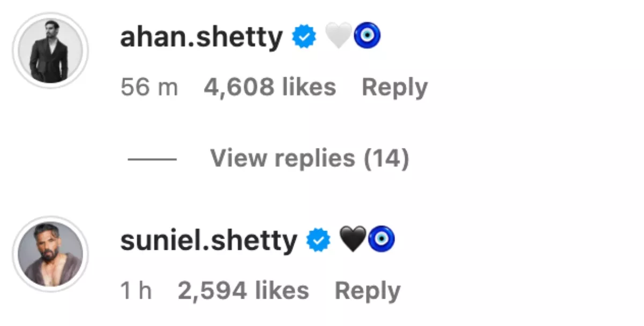Screen dimensions: 644x326
Task: Click the ahan.shetty username
Action: 201,38
